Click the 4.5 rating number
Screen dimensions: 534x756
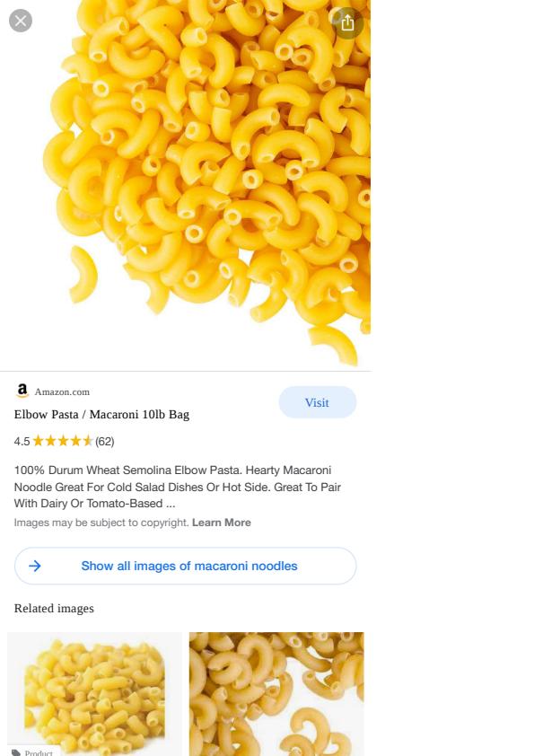[x=22, y=441]
